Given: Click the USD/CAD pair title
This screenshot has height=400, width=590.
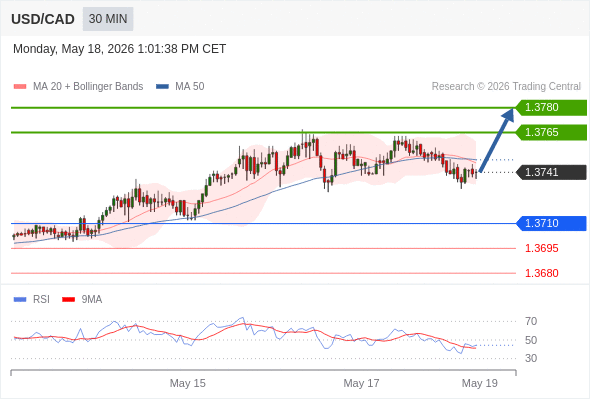Looking at the screenshot, I should [43, 19].
